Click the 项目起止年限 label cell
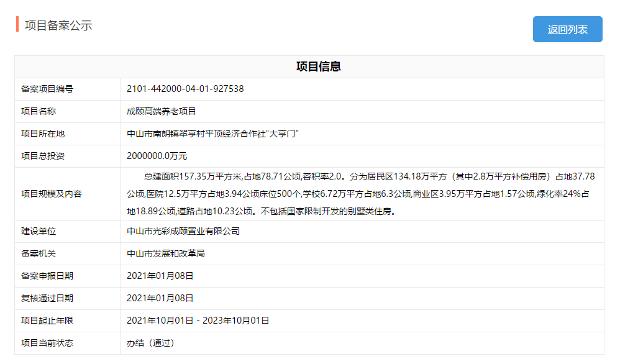This screenshot has width=620, height=364. (x=68, y=321)
